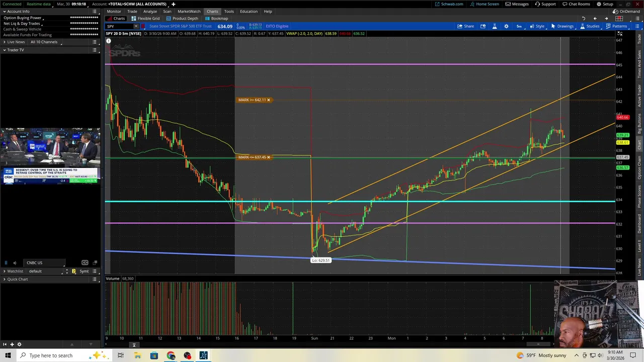Open OnDemand mode
644x362 pixels.
coord(627,11)
